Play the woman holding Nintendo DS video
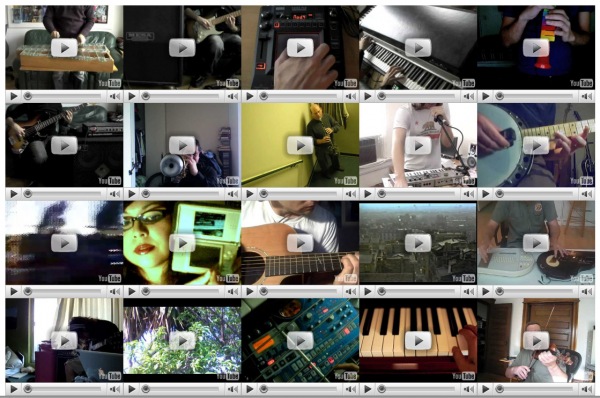The height and width of the screenshot is (398, 600). click(182, 243)
